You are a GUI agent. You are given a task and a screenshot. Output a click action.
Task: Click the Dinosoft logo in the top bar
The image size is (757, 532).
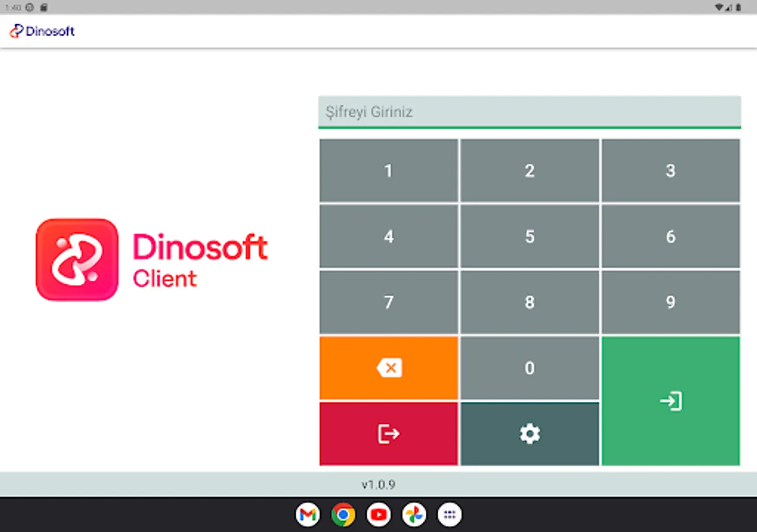pos(41,31)
